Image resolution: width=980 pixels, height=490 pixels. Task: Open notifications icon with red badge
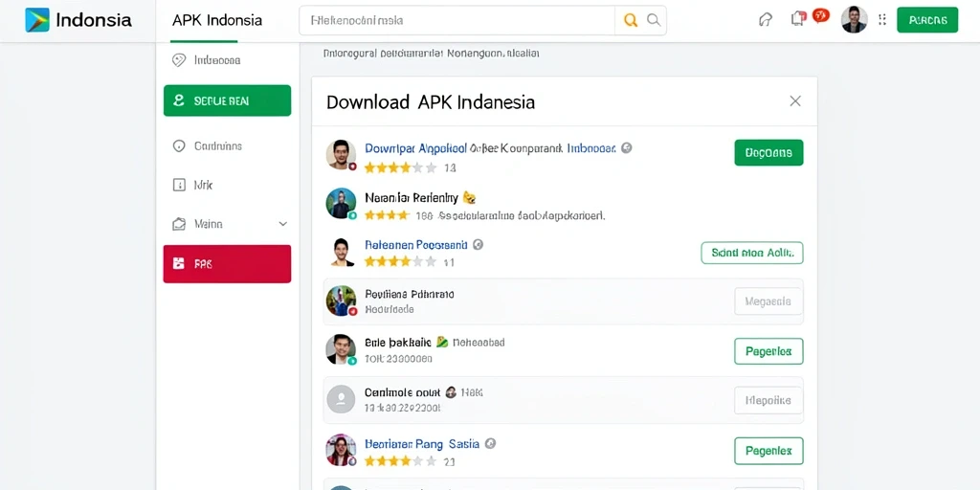798,19
